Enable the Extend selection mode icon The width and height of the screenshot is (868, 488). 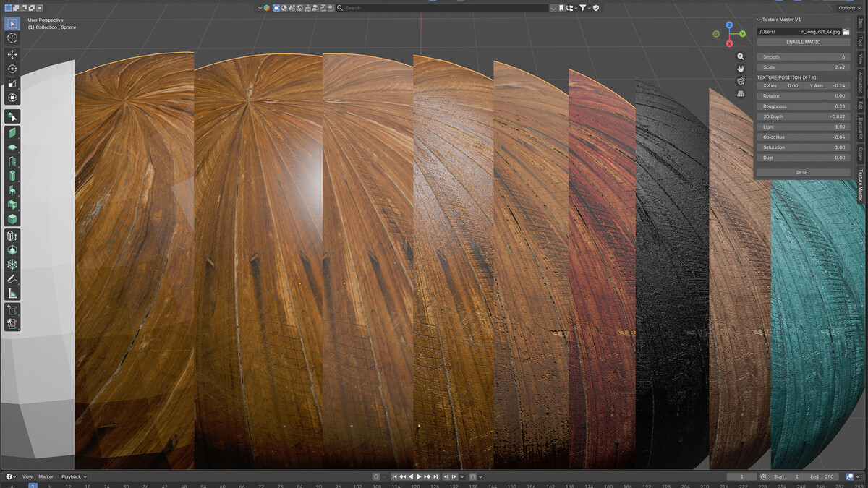coord(15,8)
